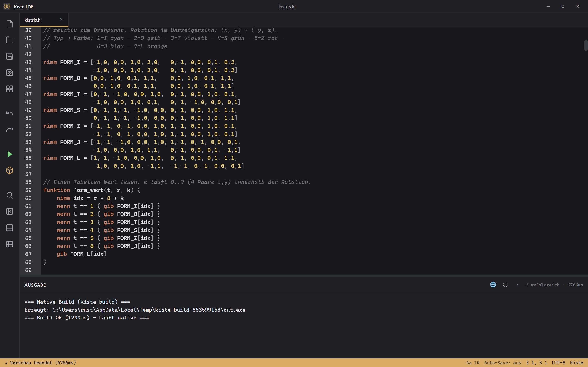Open the globe icon in output header
The height and width of the screenshot is (367, 588).
click(x=493, y=285)
